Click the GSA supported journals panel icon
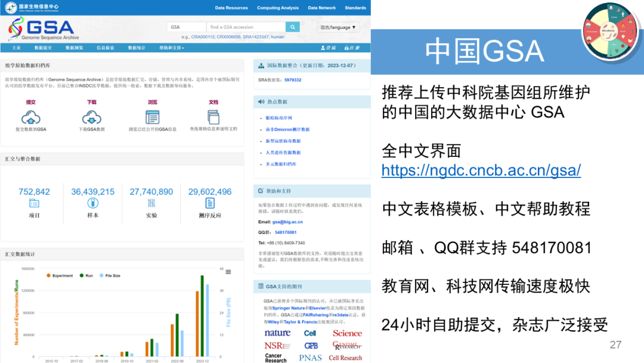The height and width of the screenshot is (363, 644). (x=261, y=286)
